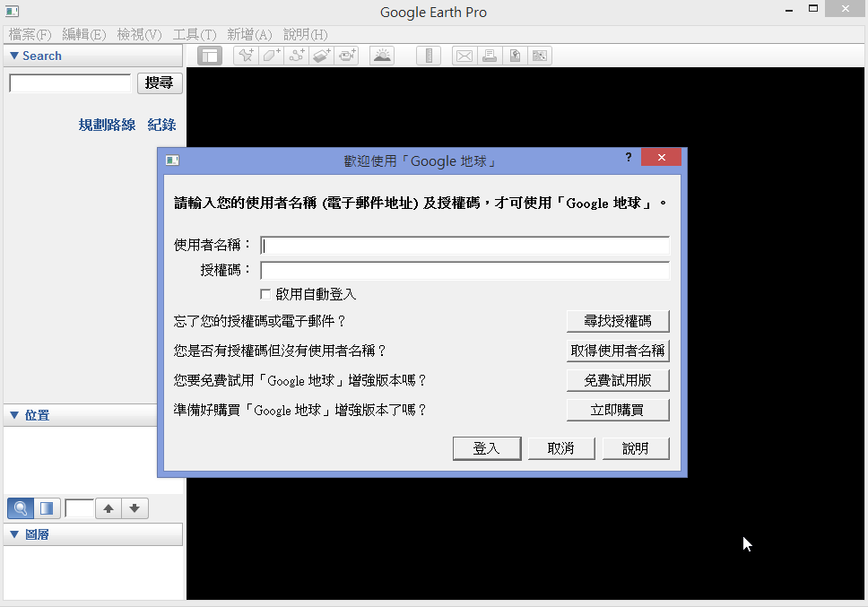Move item up with the up arrow
This screenshot has width=868, height=607.
108,508
